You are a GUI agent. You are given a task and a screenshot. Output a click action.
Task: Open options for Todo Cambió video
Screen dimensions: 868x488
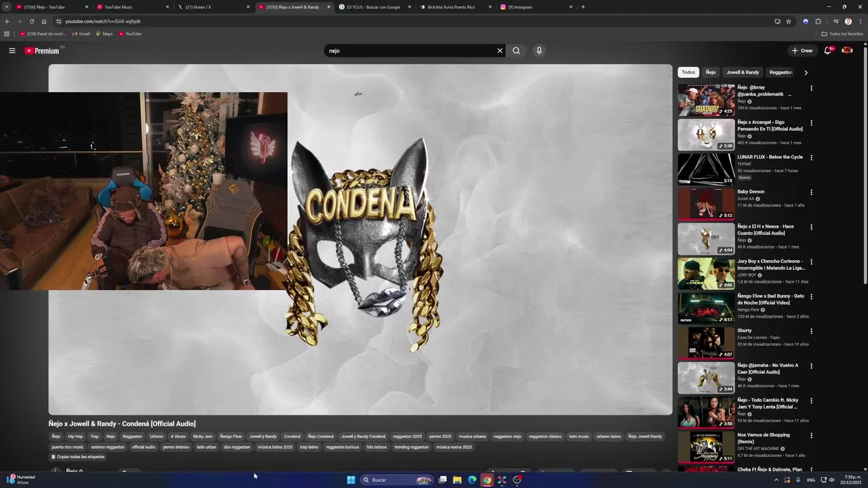(811, 401)
